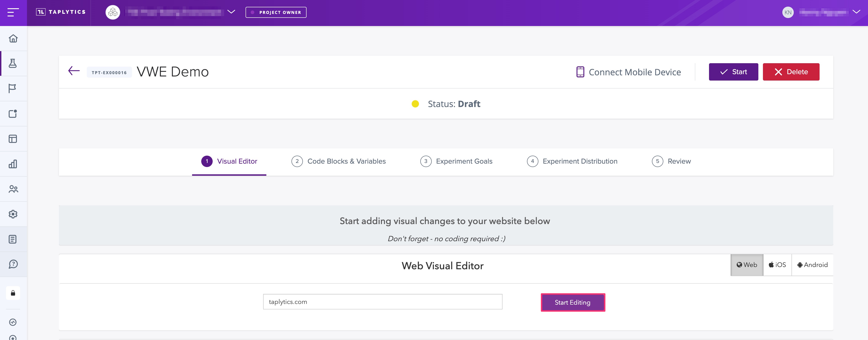Select the iOS platform toggle

tap(777, 265)
